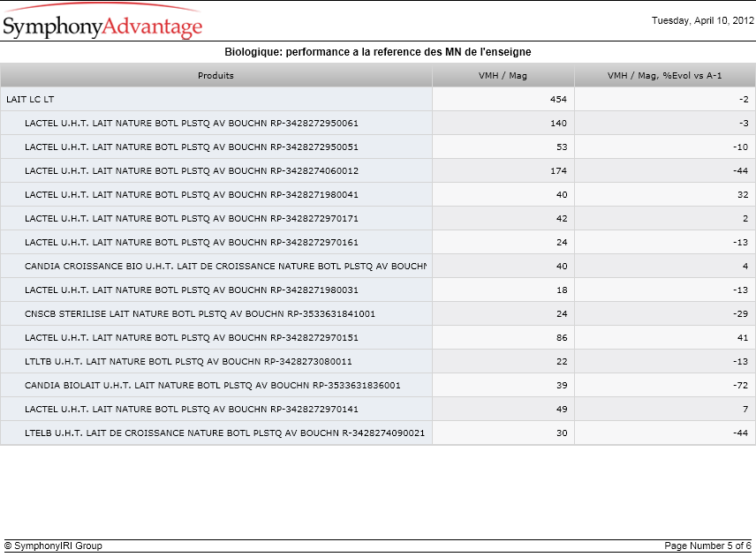
Task: Click the VMH / Mag value 39
Action: [x=562, y=386]
